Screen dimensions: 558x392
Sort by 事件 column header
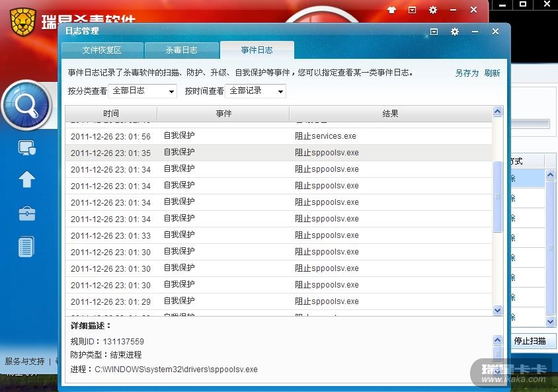pos(223,114)
